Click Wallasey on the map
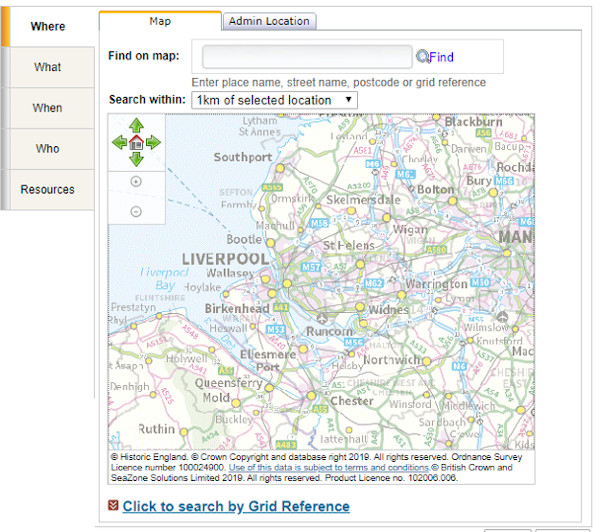Viewport: 600px width, 532px height. click(230, 273)
